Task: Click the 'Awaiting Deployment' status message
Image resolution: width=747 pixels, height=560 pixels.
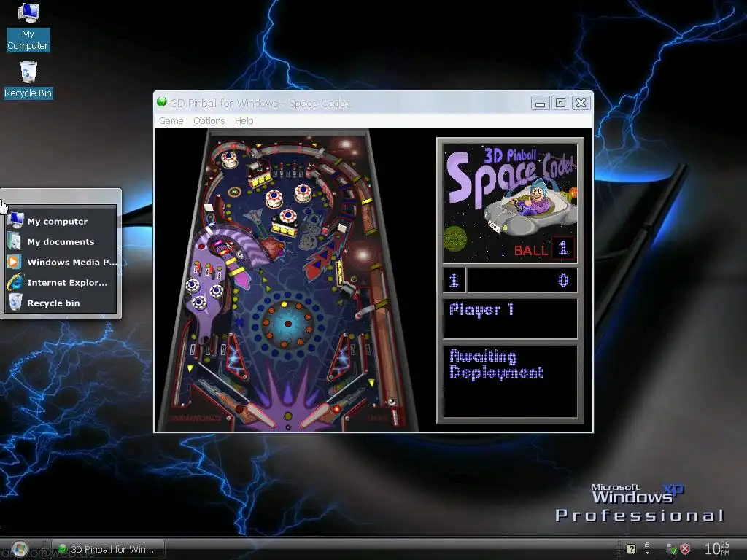Action: pyautogui.click(x=496, y=365)
